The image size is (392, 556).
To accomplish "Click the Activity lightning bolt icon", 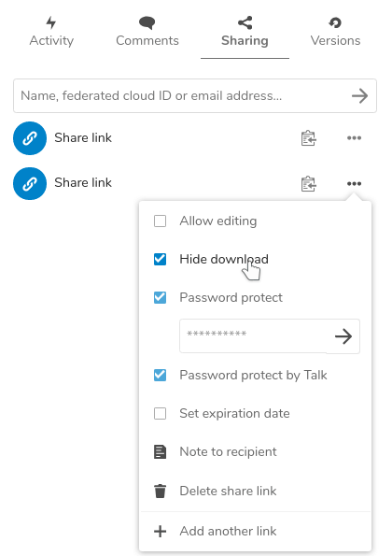I will point(51,22).
